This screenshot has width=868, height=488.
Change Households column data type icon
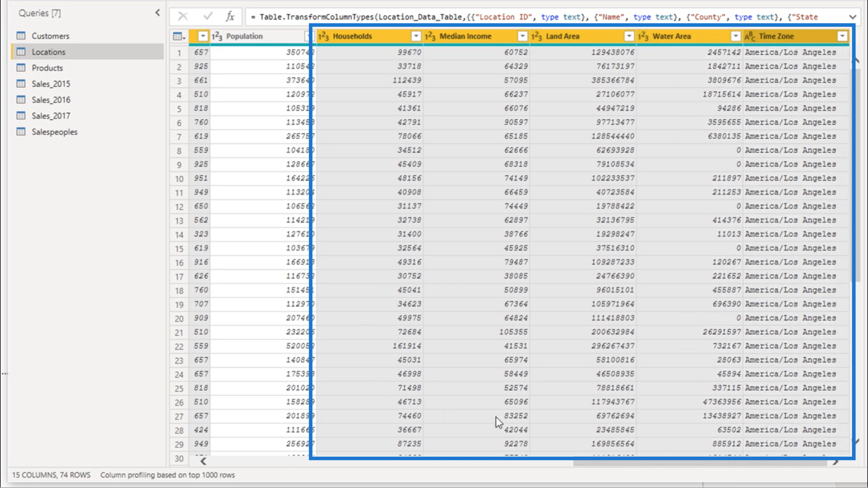pyautogui.click(x=324, y=36)
